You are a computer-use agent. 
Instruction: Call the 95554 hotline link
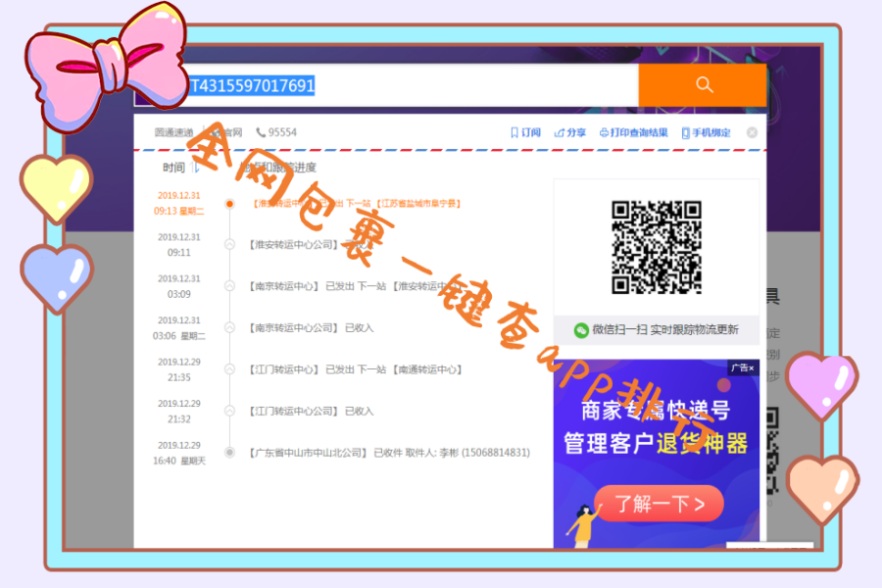coord(282,131)
